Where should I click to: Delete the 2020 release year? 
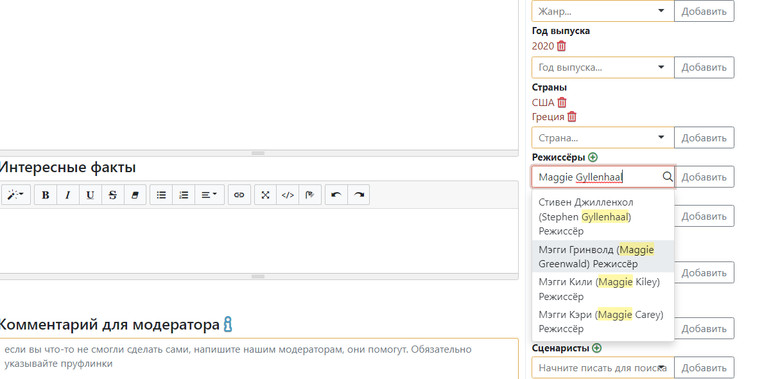pyautogui.click(x=562, y=46)
